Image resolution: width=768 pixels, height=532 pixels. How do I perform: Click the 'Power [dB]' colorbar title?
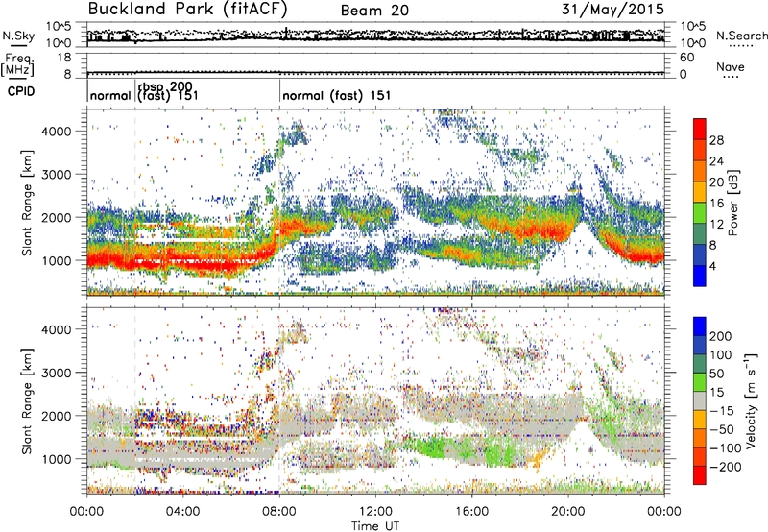(733, 203)
